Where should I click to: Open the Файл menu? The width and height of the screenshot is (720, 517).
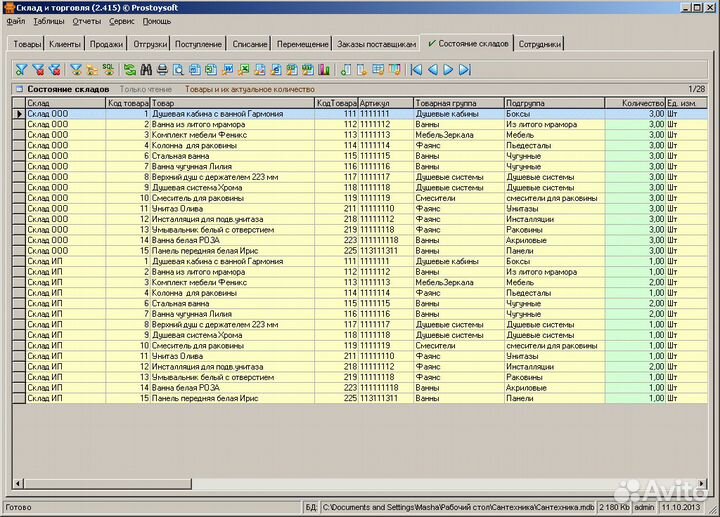click(x=16, y=21)
